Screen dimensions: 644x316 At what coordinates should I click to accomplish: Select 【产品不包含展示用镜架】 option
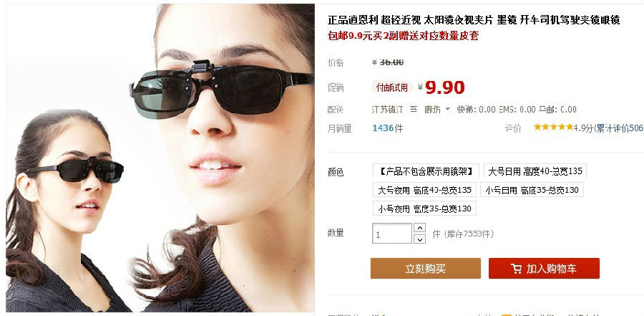tap(426, 171)
